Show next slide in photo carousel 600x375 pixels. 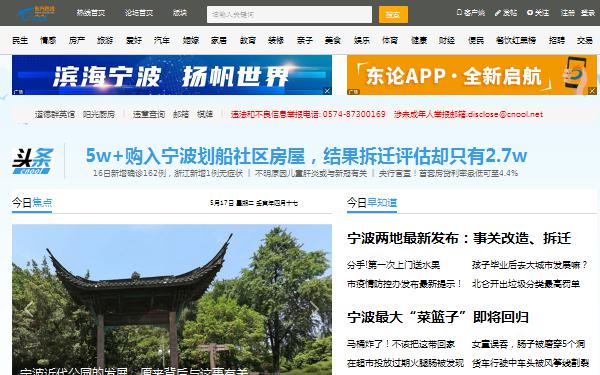tap(314, 307)
